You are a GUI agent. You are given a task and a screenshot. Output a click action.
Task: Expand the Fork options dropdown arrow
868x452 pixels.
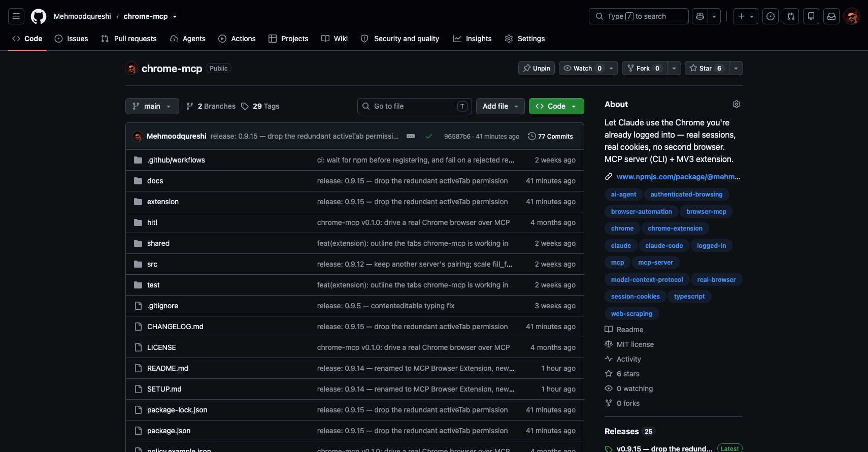[674, 68]
